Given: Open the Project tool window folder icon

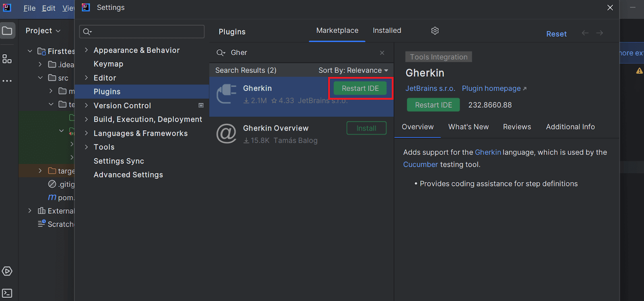Looking at the screenshot, I should coord(7,31).
